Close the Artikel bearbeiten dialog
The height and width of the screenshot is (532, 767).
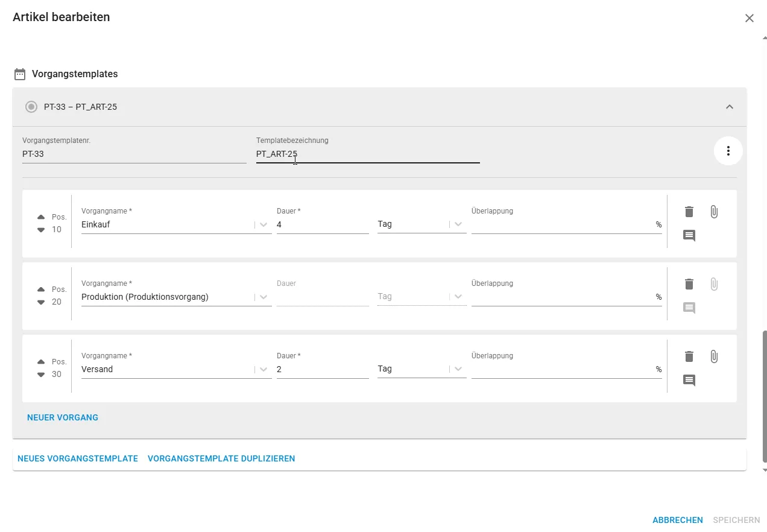(x=750, y=18)
